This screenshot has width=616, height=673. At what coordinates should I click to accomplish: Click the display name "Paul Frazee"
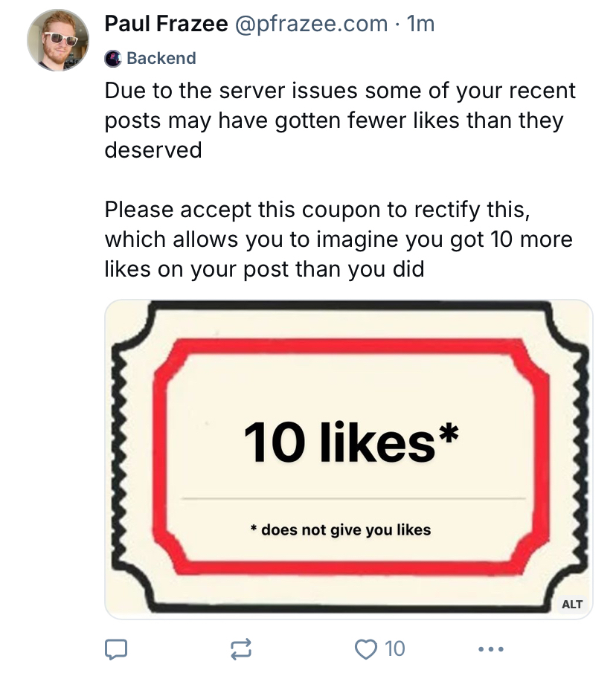click(x=166, y=24)
